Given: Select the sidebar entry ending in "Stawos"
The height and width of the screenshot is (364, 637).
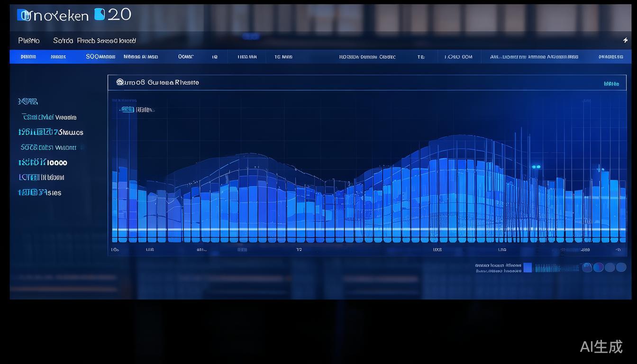Looking at the screenshot, I should [51, 132].
